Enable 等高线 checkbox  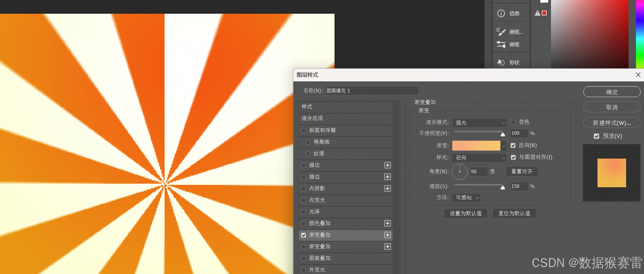click(x=308, y=142)
